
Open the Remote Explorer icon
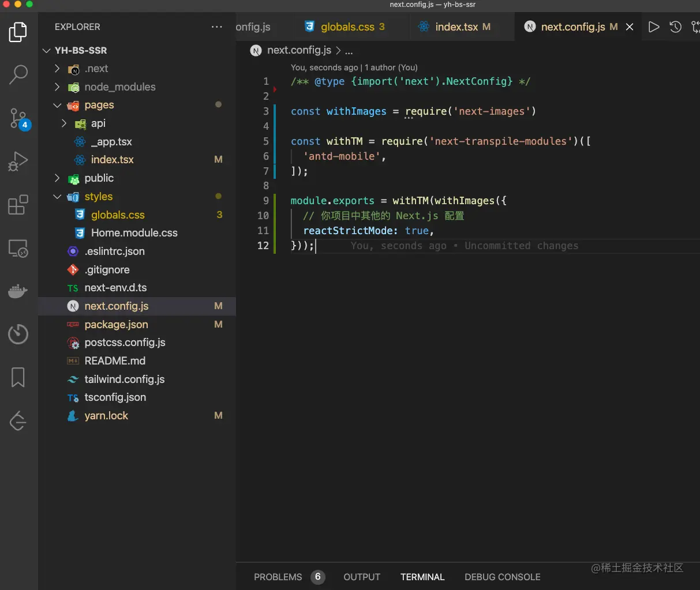tap(17, 248)
